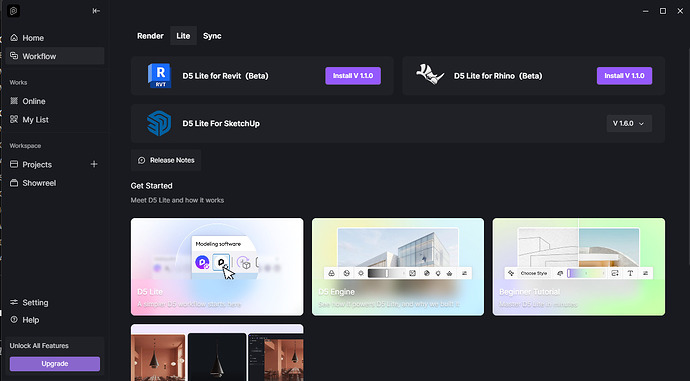This screenshot has width=690, height=381.
Task: Maximize the application window
Action: (663, 11)
